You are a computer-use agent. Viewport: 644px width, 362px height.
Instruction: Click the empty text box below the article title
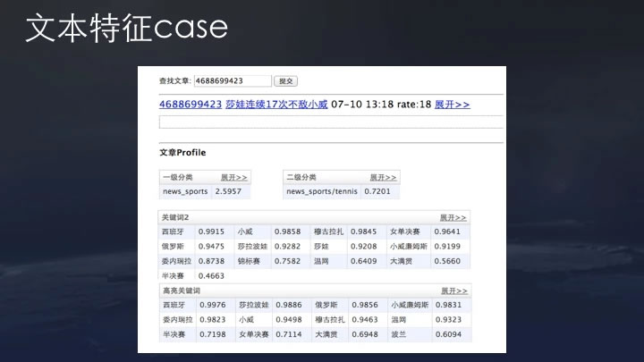(x=331, y=122)
